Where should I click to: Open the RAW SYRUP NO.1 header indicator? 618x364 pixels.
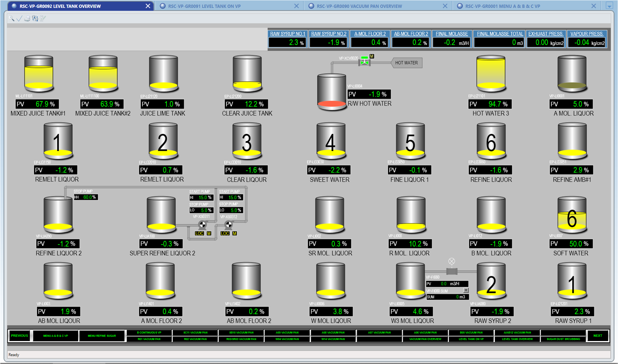pos(287,34)
